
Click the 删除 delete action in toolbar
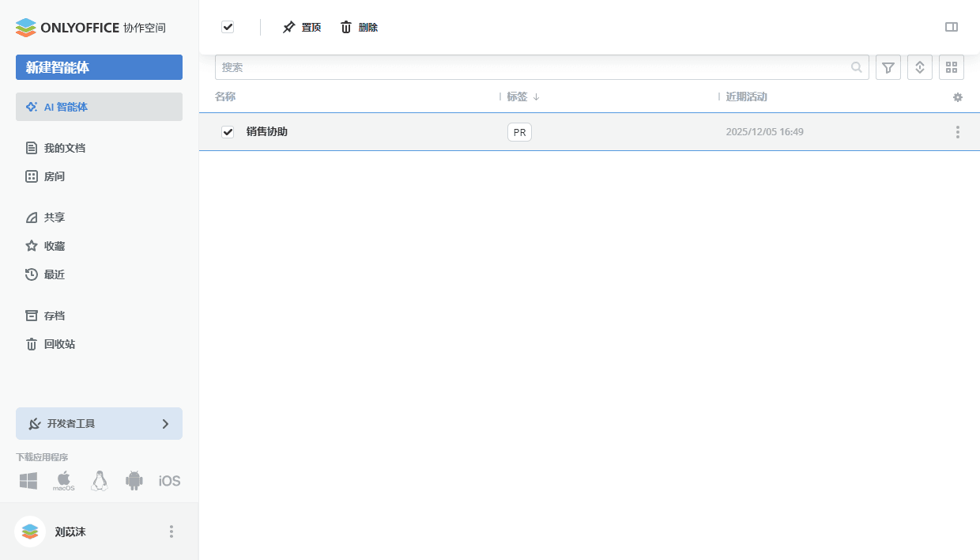click(358, 26)
